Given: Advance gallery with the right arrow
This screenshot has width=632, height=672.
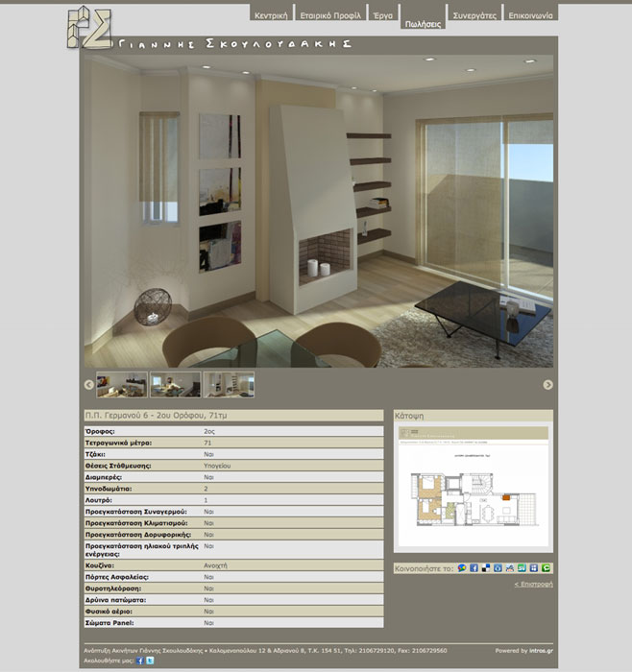Looking at the screenshot, I should coord(548,385).
